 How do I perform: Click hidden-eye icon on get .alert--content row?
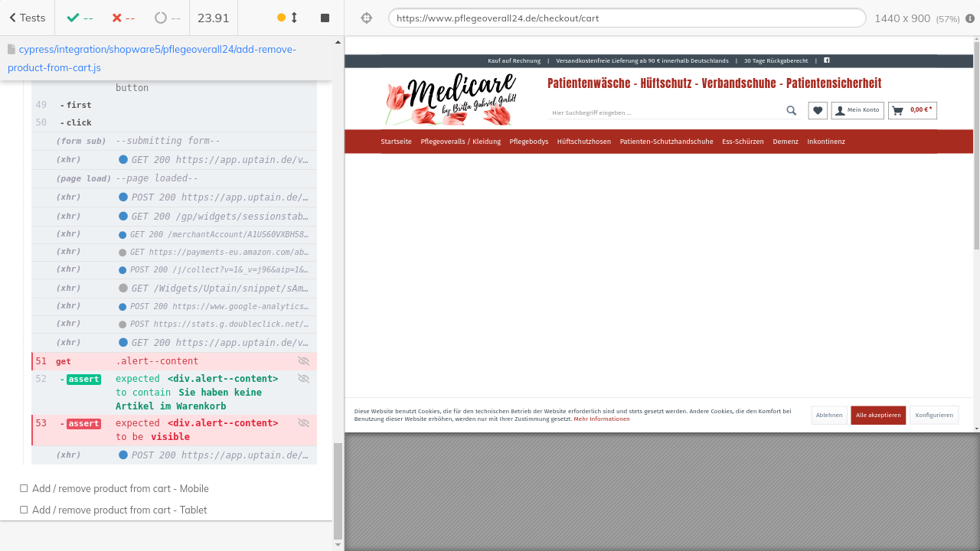(303, 361)
